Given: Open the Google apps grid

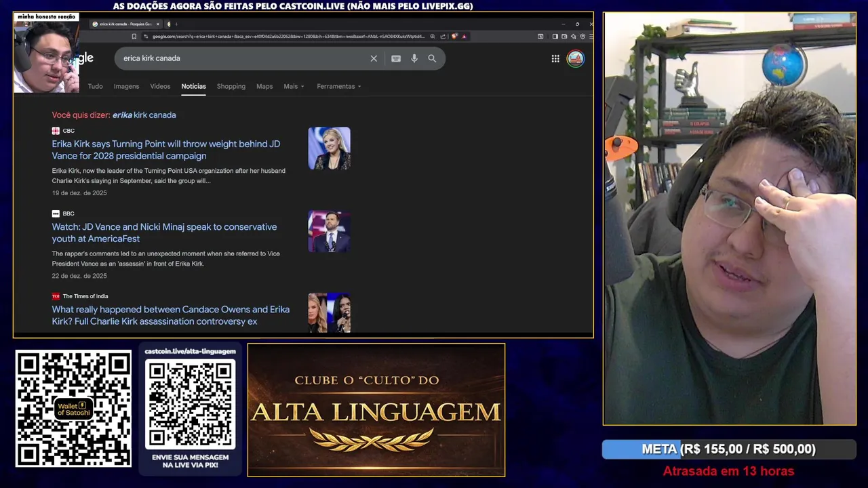Looking at the screenshot, I should pos(555,58).
